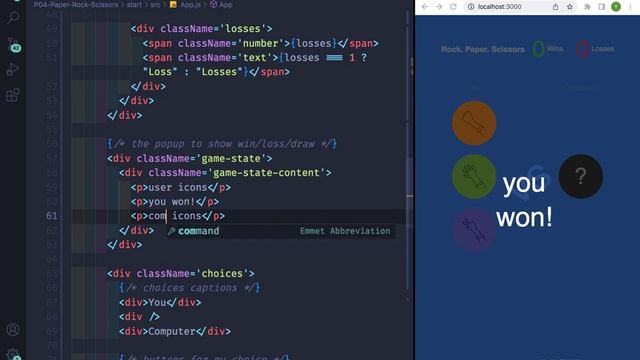This screenshot has width=640, height=360.
Task: Open browser extensions puzzle icon
Action: [x=587, y=7]
